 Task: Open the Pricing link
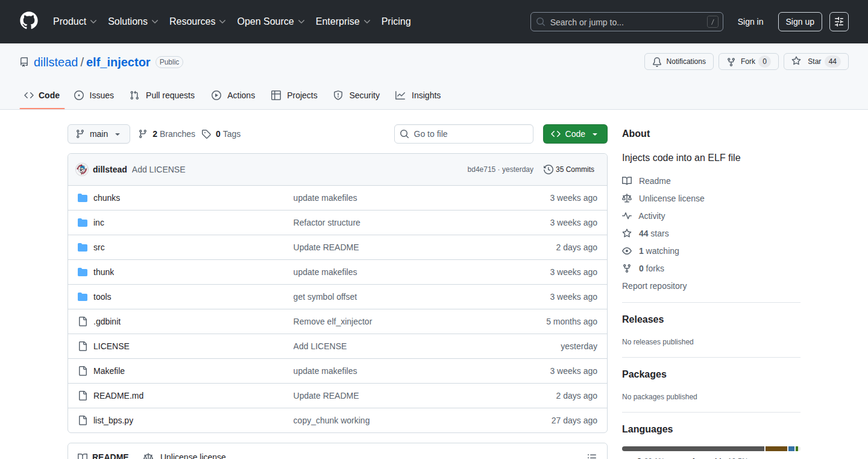pyautogui.click(x=396, y=21)
